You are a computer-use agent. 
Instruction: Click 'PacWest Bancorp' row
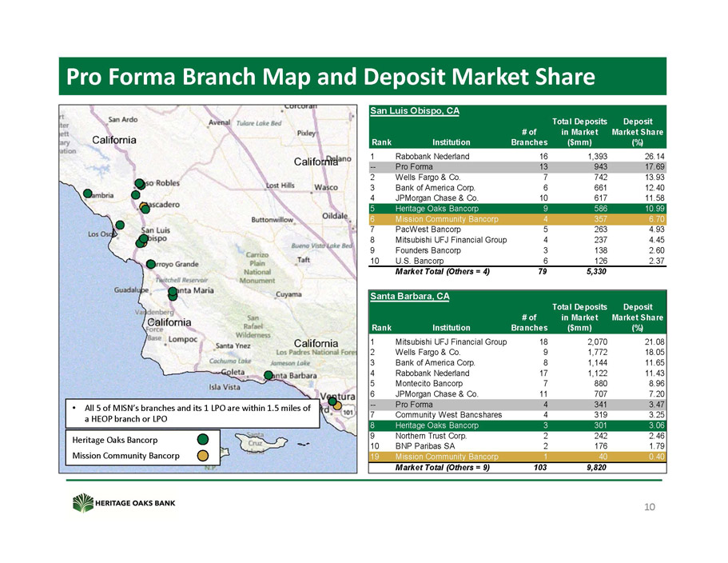click(x=517, y=230)
